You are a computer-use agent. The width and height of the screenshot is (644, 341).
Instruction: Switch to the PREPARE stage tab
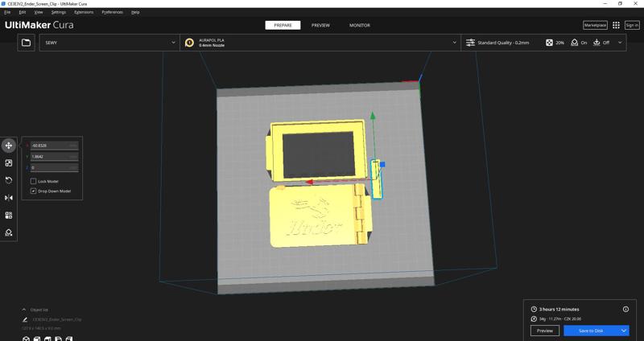click(283, 26)
